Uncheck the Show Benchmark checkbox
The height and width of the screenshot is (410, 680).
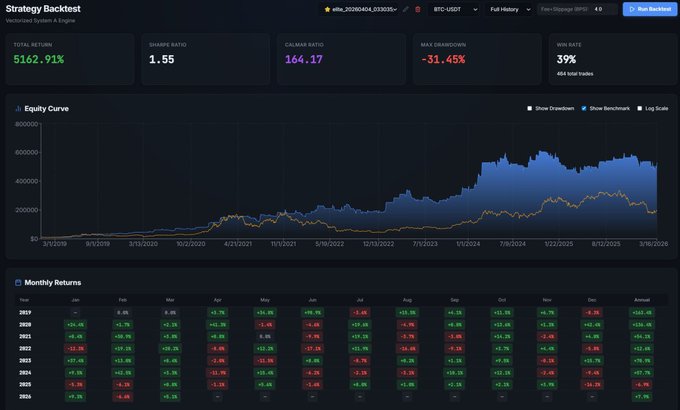click(x=583, y=108)
